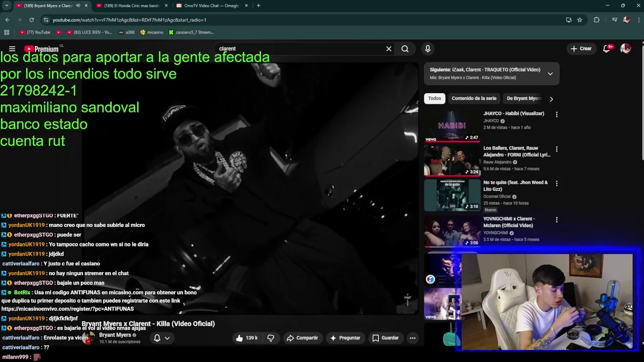Viewport: 644px width, 362px height.
Task: Open YOVNGCHIMI x Clarent Mclaren thumbnail
Action: pyautogui.click(x=452, y=231)
